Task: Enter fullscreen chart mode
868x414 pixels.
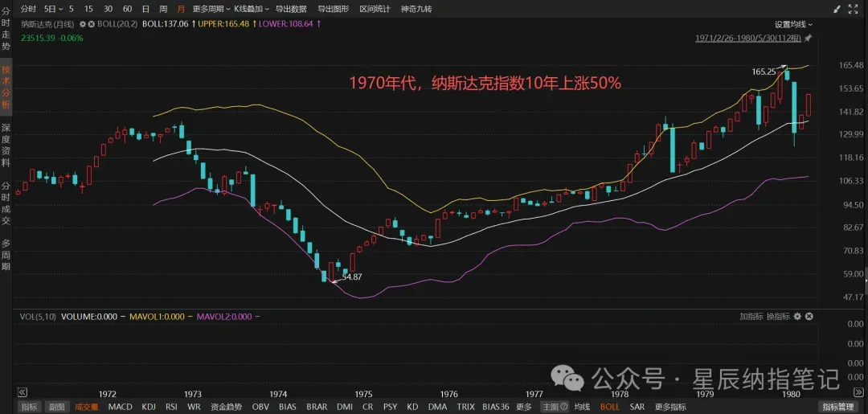Action: [x=853, y=10]
